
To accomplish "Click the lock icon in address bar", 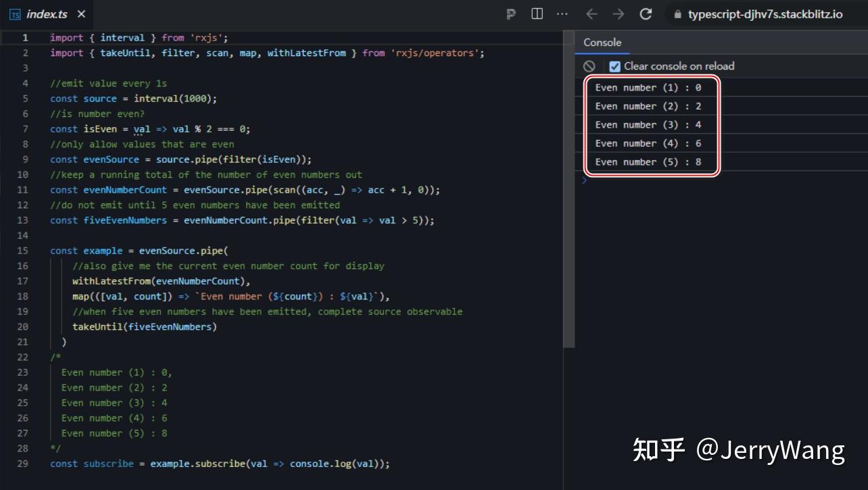I will (x=678, y=14).
